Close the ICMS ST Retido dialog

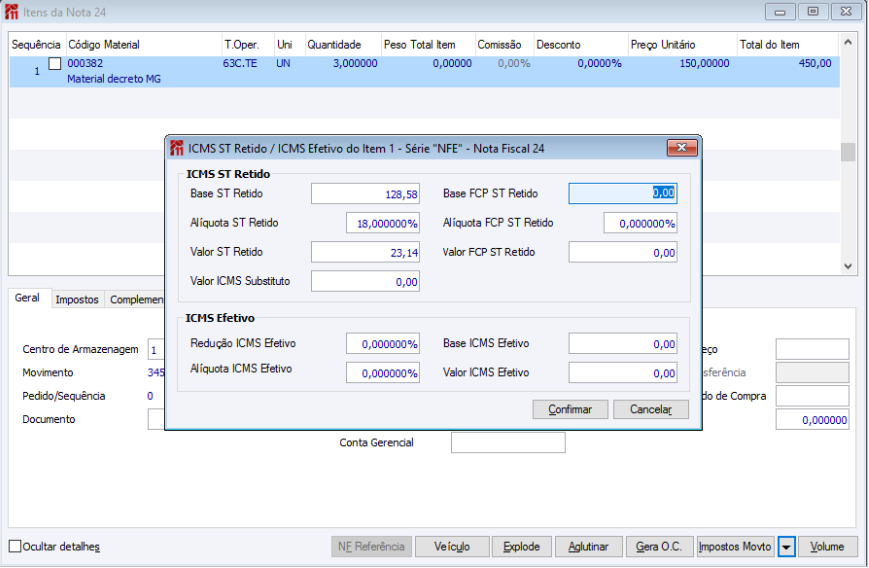pos(682,147)
